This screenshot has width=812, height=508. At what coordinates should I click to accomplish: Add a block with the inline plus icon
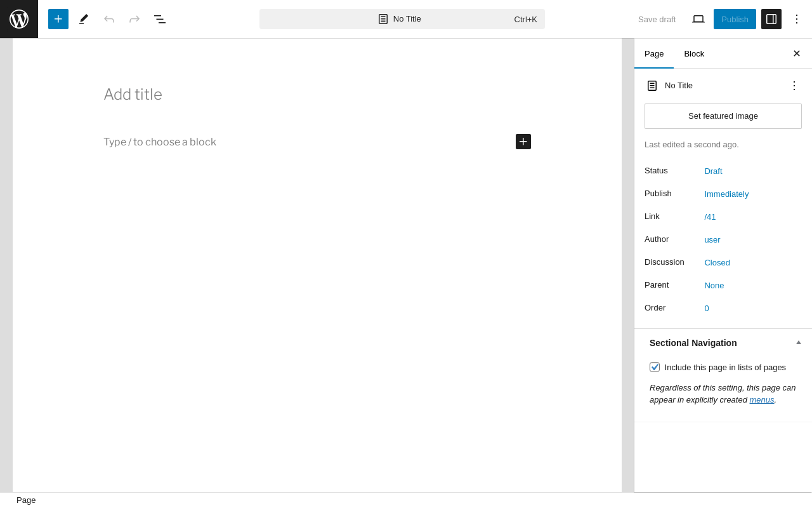click(523, 142)
